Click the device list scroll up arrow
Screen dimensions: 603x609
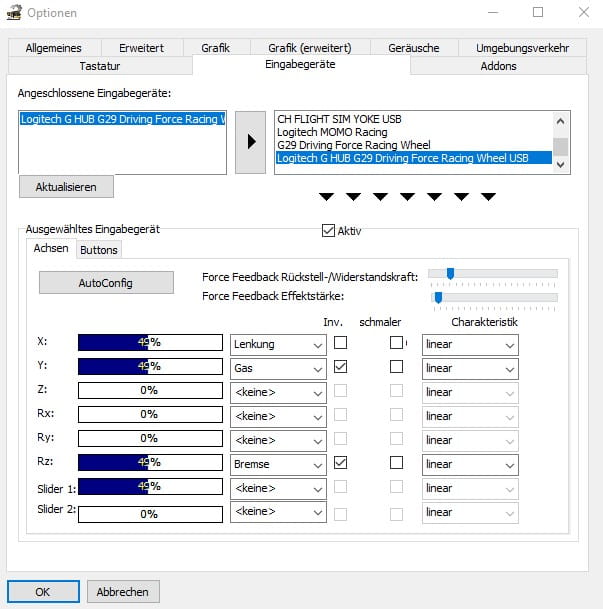(x=560, y=121)
